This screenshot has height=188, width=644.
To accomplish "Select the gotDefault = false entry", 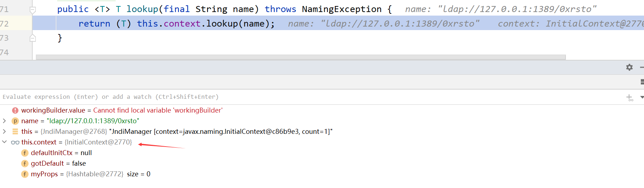I will tap(58, 164).
